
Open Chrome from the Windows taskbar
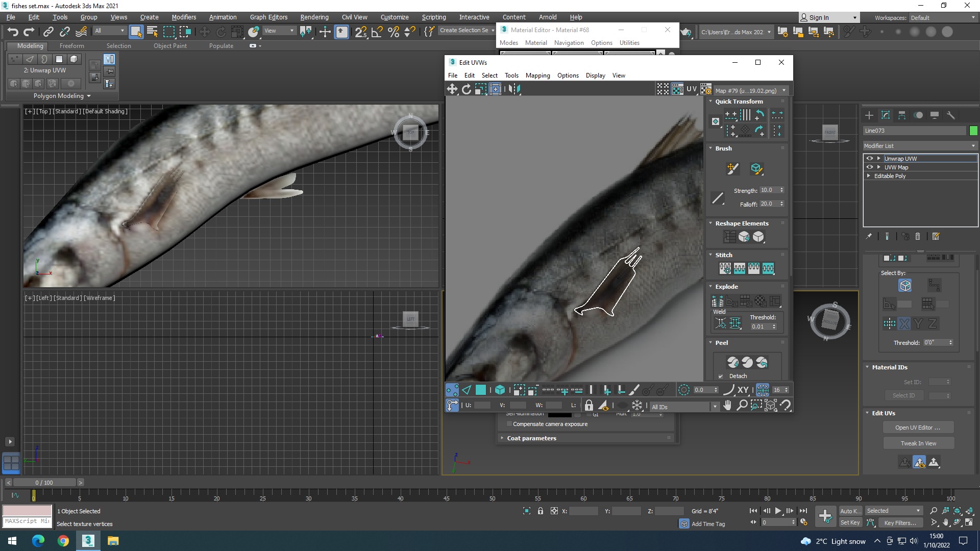coord(63,541)
